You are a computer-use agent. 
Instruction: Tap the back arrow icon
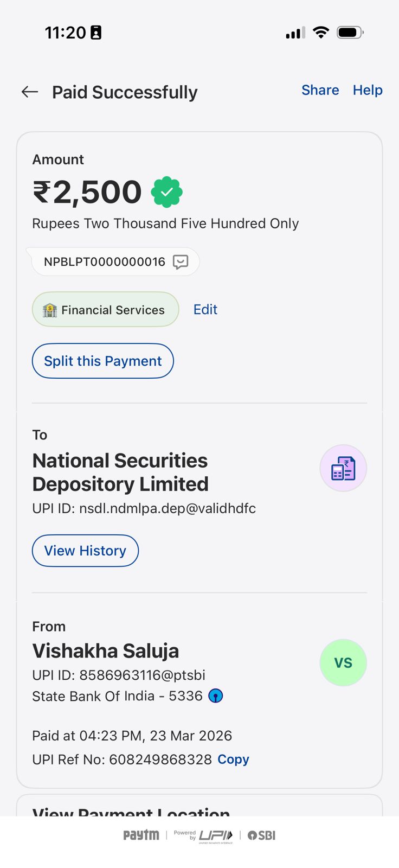[x=30, y=92]
